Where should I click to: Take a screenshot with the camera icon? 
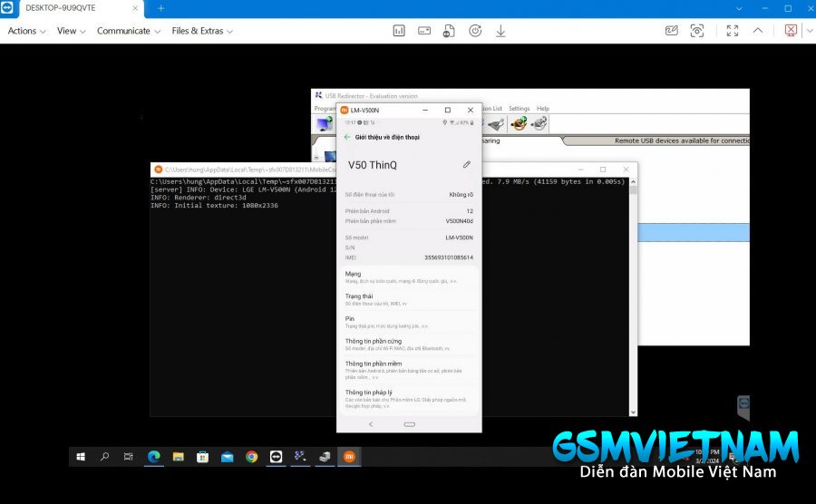coord(697,31)
